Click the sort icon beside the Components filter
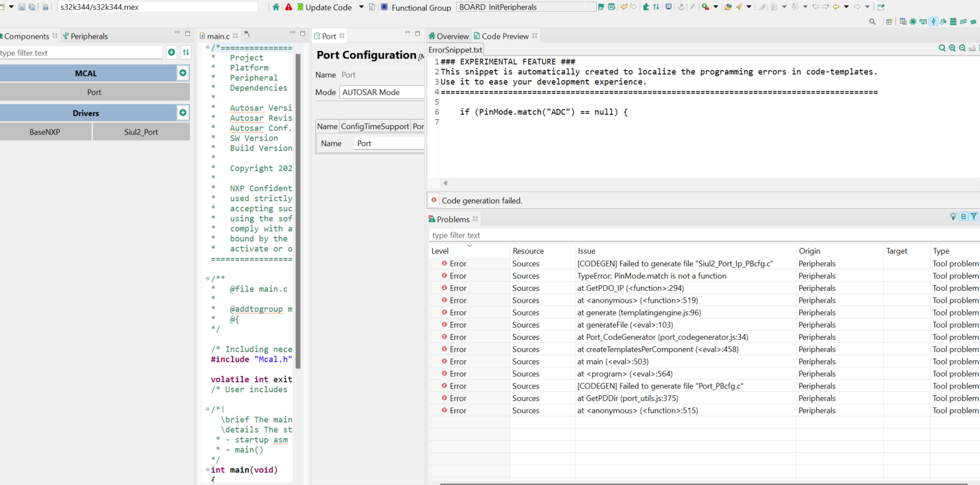Image resolution: width=980 pixels, height=485 pixels. (186, 52)
